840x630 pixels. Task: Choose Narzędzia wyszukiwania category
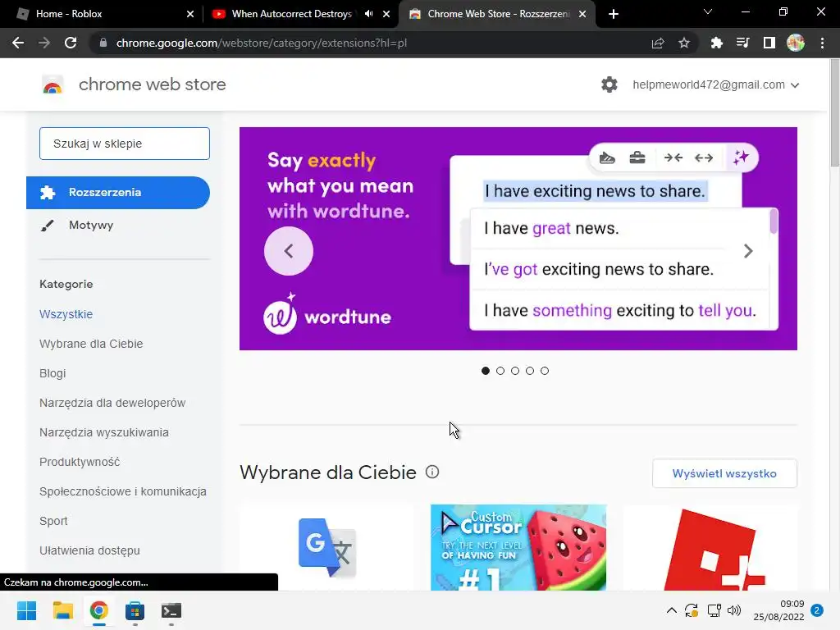pos(104,431)
